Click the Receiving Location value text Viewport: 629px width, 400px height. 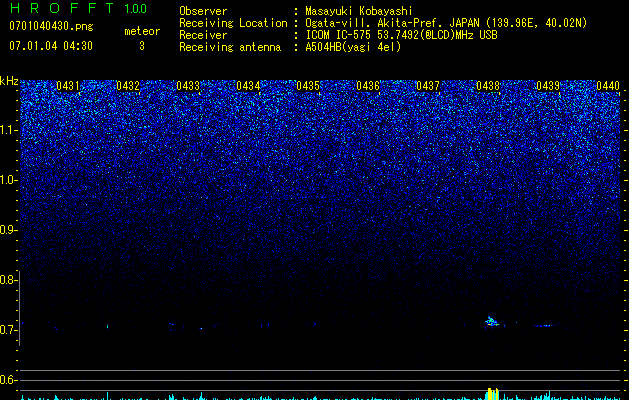tap(446, 23)
